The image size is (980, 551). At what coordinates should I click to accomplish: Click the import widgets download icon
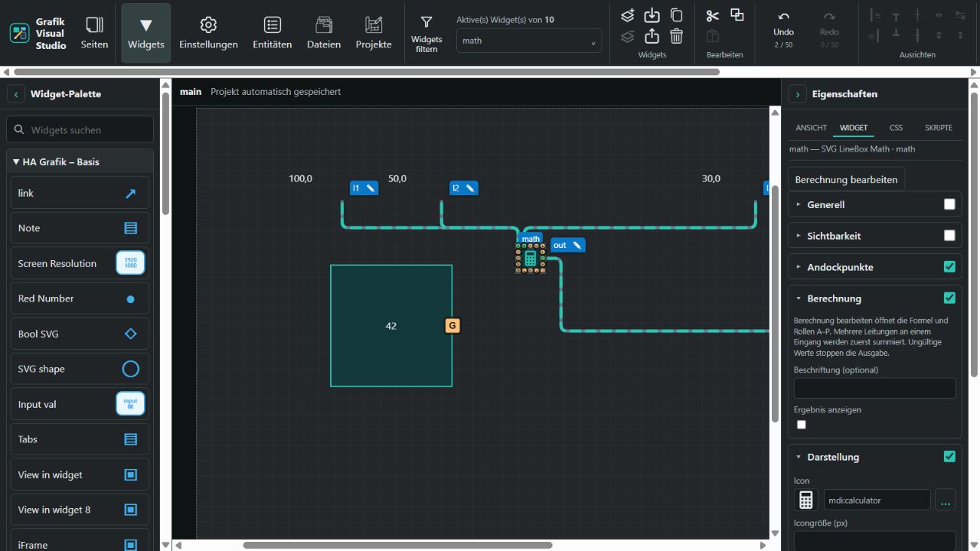pyautogui.click(x=652, y=15)
